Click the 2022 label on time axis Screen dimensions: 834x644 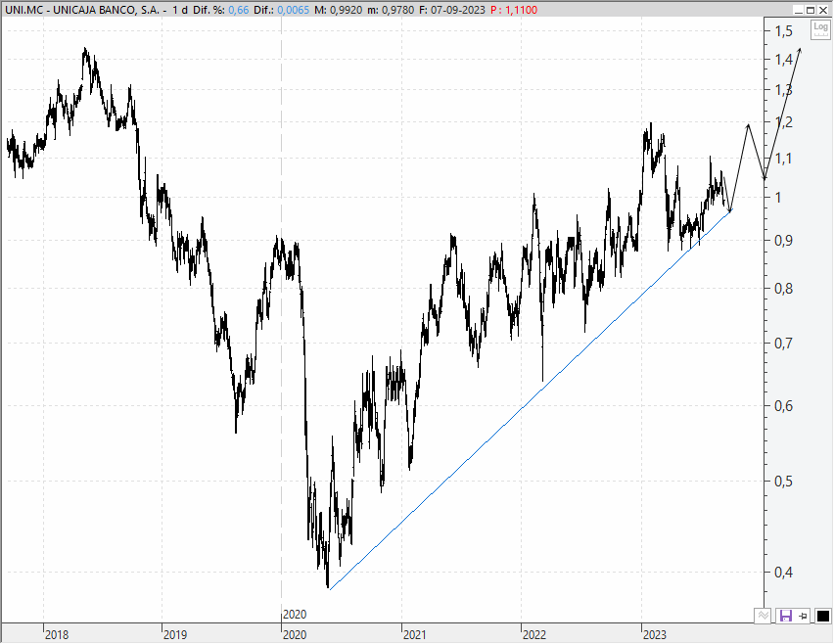pyautogui.click(x=534, y=635)
